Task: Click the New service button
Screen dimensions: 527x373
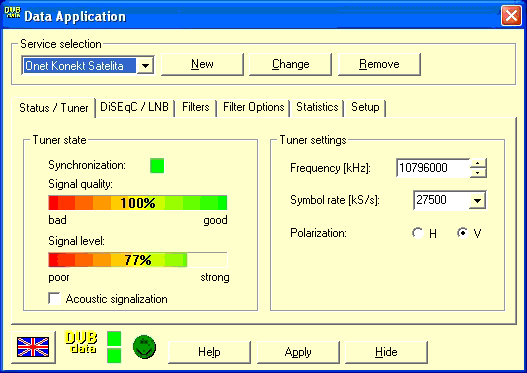Action: [x=202, y=64]
